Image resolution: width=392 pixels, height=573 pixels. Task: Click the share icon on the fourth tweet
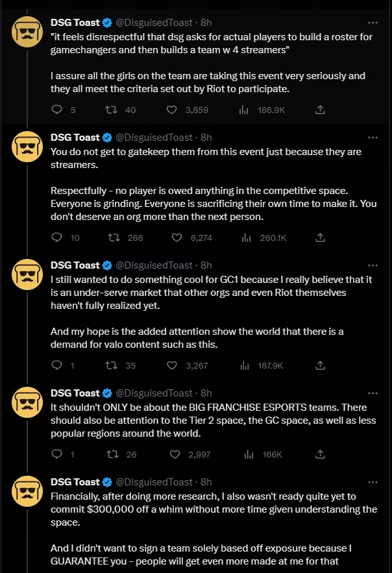click(x=320, y=454)
